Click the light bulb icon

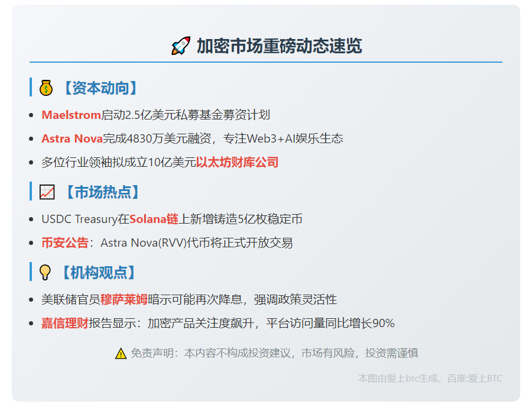46,273
